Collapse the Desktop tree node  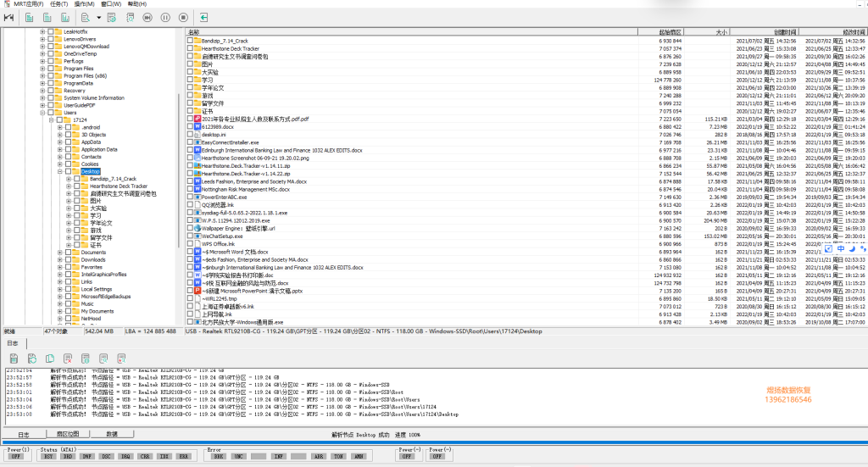point(60,171)
